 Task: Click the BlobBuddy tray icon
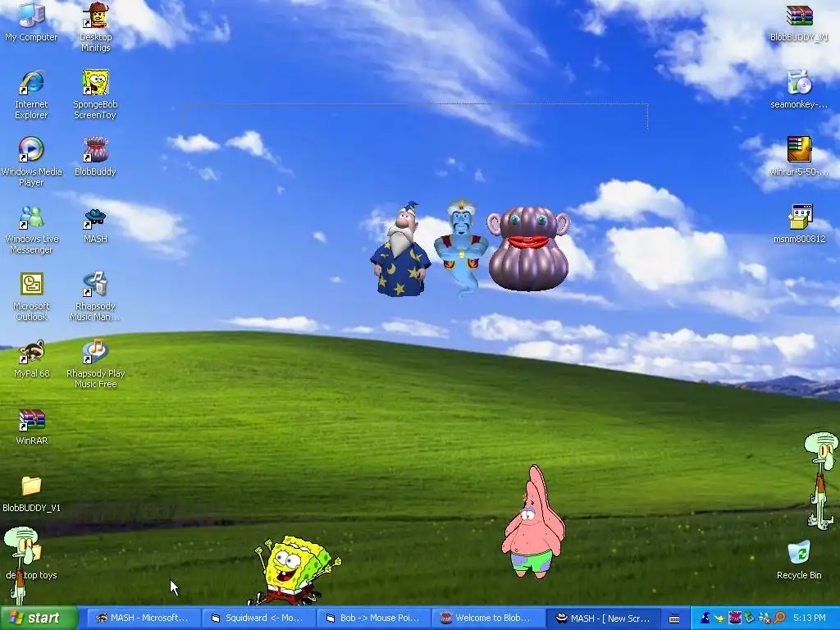click(734, 619)
